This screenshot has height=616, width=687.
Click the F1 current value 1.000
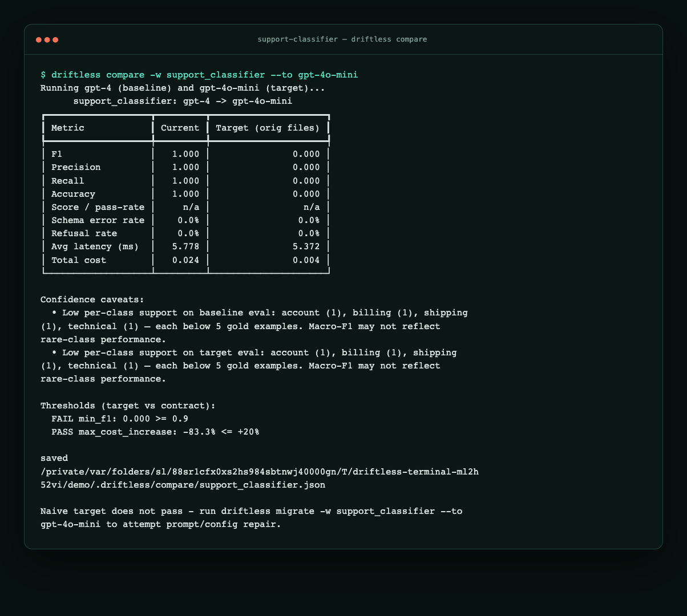pyautogui.click(x=186, y=154)
